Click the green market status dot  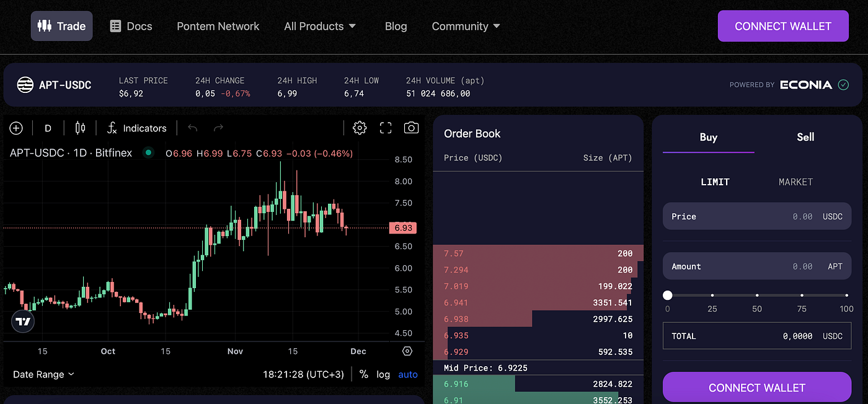(x=148, y=152)
